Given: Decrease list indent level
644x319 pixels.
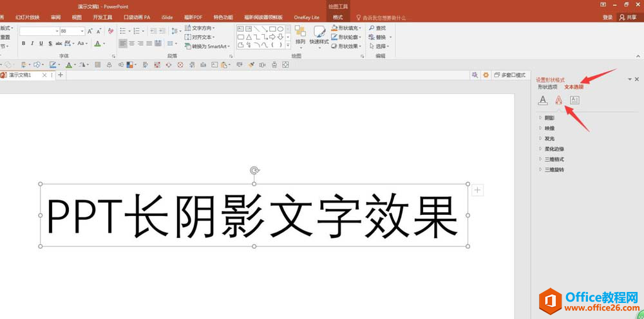Looking at the screenshot, I should (154, 31).
